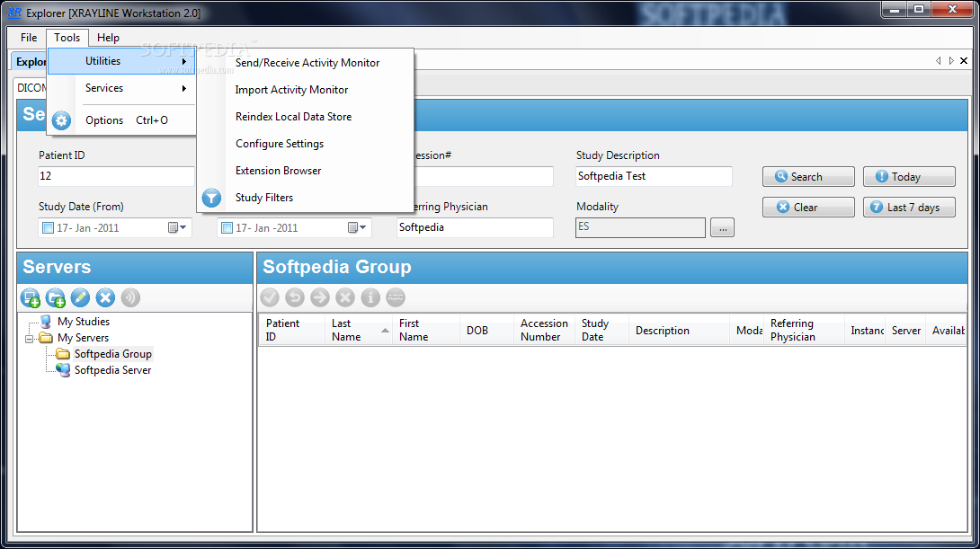Enable the second study date checkbox

coord(227,228)
